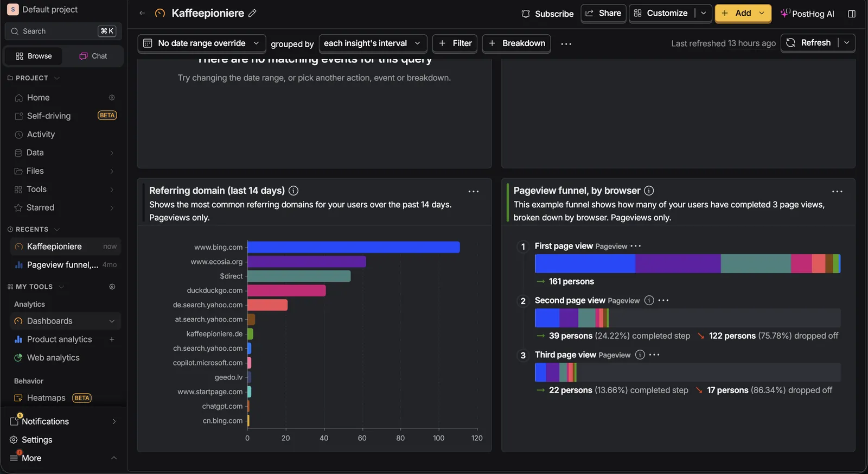The width and height of the screenshot is (868, 474).
Task: Open Third page view step ellipsis menu
Action: (x=654, y=355)
